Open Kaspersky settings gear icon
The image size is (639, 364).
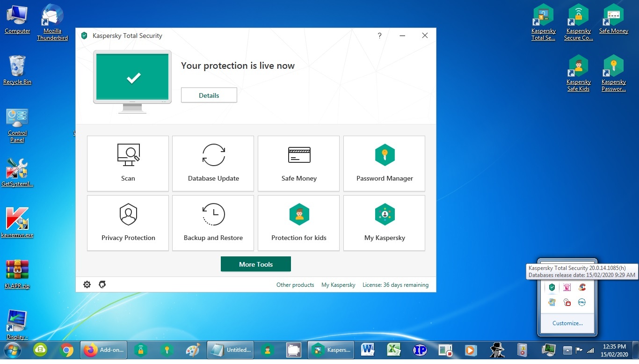point(87,284)
